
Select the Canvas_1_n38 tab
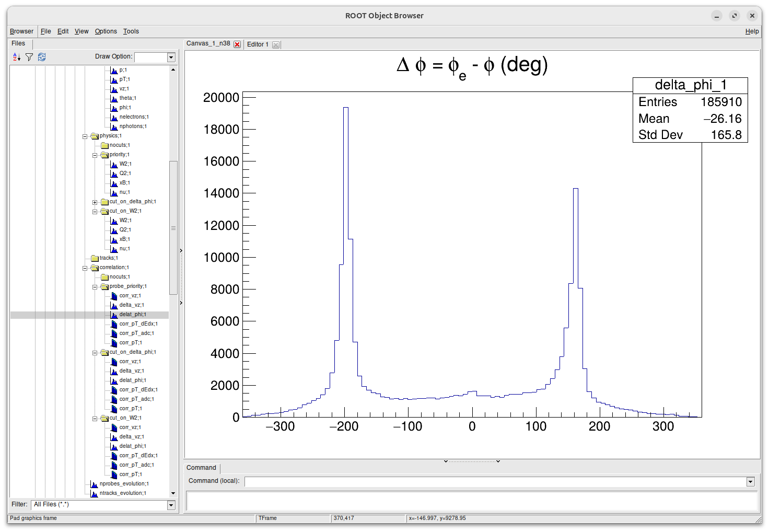208,43
